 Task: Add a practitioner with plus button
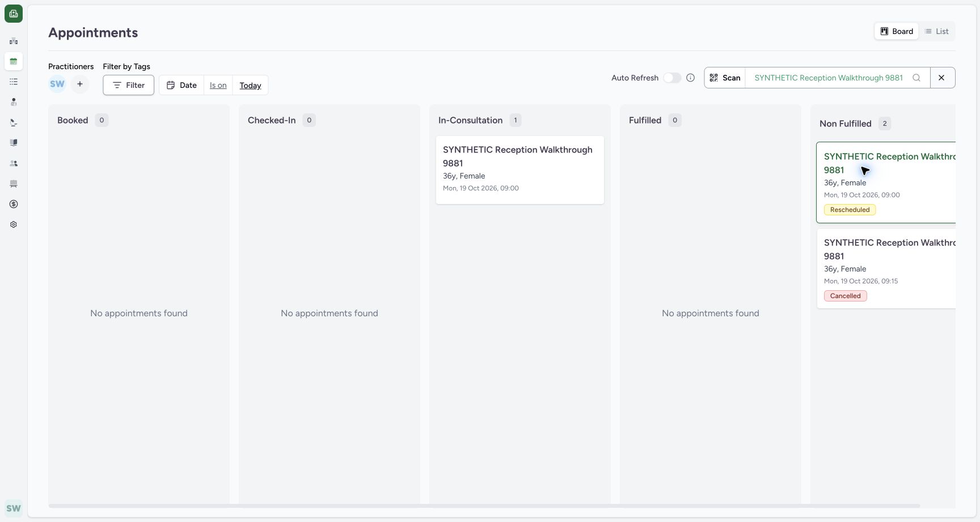point(80,84)
